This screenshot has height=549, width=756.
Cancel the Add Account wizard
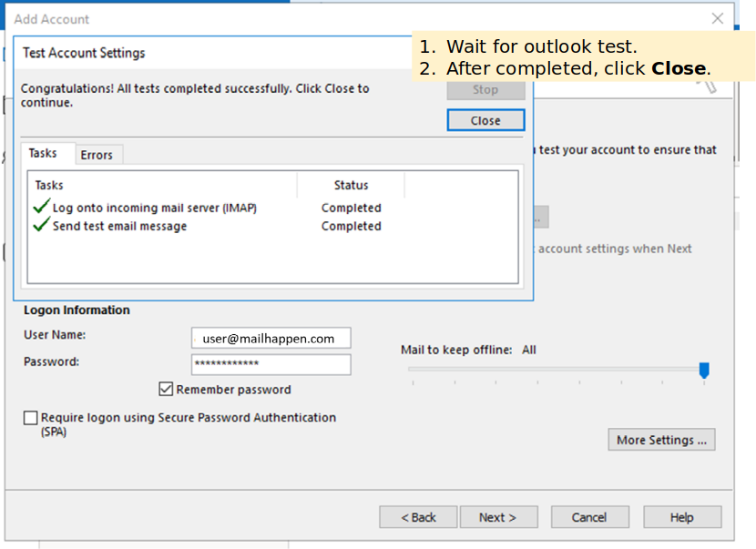coord(589,517)
